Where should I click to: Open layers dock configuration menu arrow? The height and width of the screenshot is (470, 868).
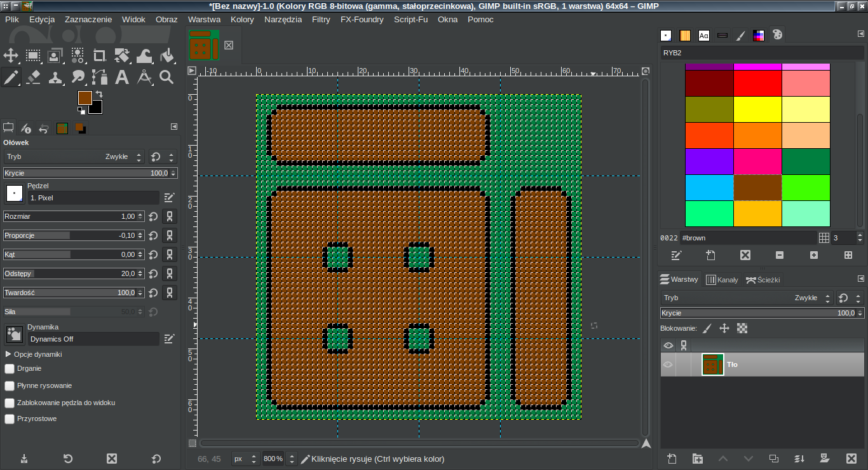861,279
